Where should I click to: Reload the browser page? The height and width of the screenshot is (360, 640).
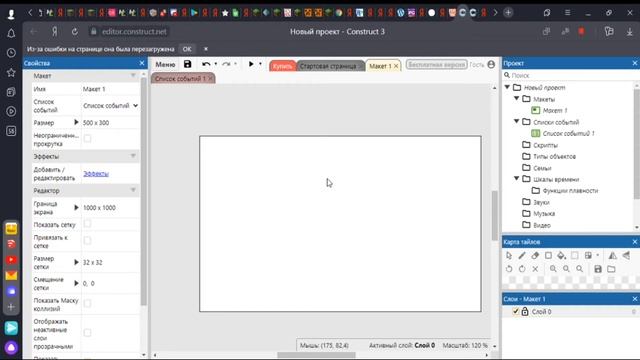coord(75,31)
